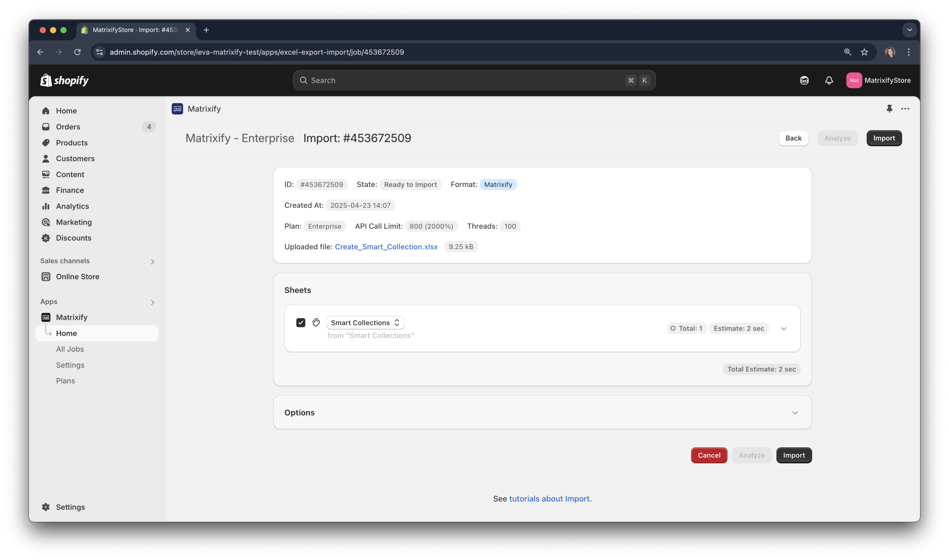Expand the Sales channels section arrow
Screen dimensions: 949x560
pyautogui.click(x=152, y=262)
